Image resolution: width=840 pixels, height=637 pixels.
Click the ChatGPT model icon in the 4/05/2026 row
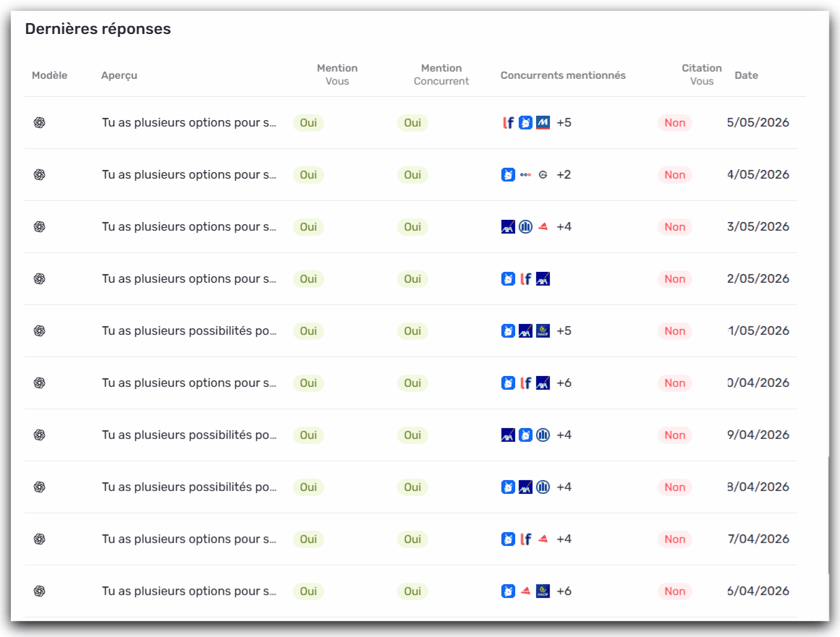39,174
